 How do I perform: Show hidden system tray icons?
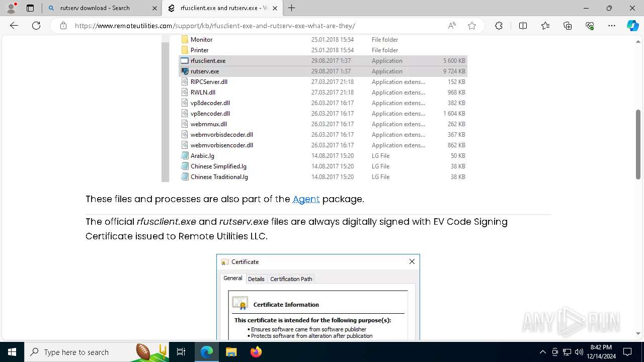pyautogui.click(x=542, y=352)
